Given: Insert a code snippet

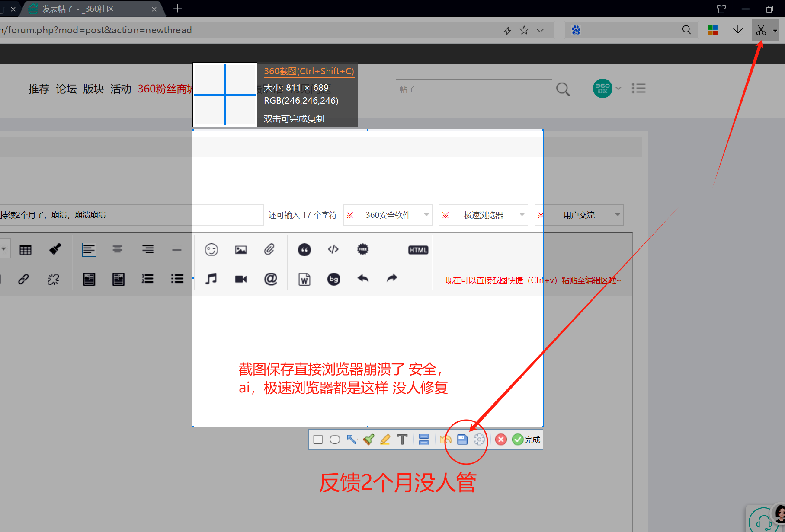Looking at the screenshot, I should click(x=333, y=249).
